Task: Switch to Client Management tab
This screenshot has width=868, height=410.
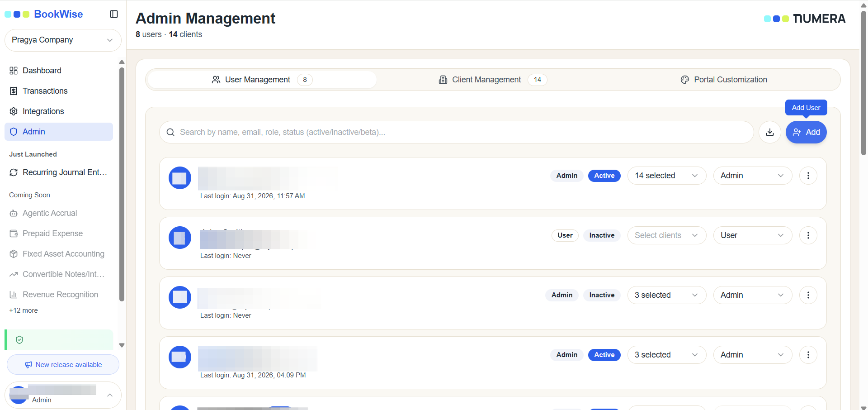Action: pos(493,80)
